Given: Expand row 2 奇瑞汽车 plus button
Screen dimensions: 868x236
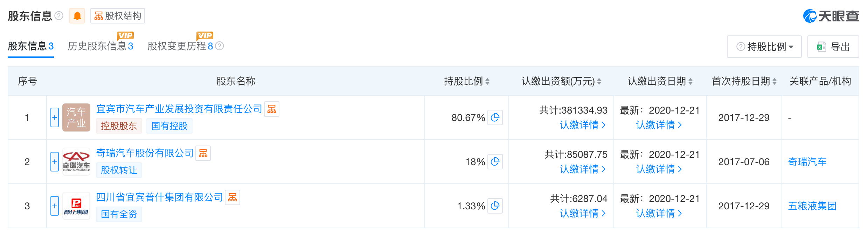Looking at the screenshot, I should coord(55,162).
